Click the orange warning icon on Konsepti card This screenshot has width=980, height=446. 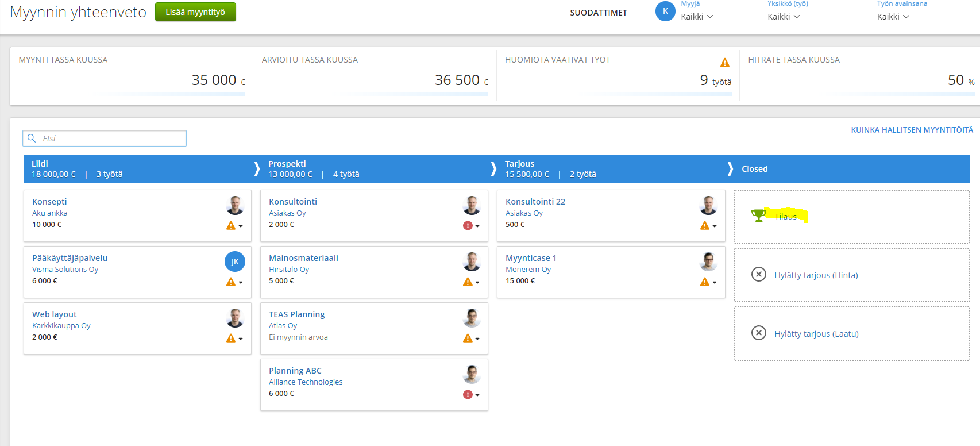tap(231, 226)
